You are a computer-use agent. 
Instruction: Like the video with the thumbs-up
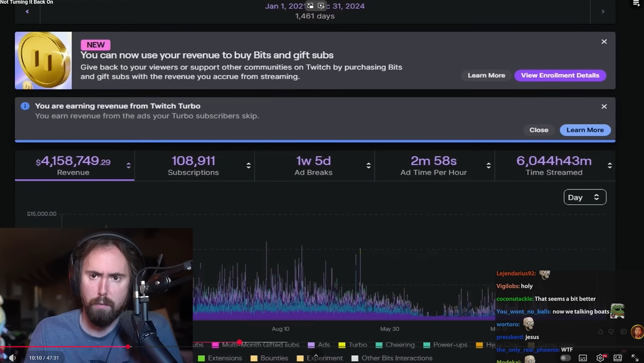coord(601,332)
